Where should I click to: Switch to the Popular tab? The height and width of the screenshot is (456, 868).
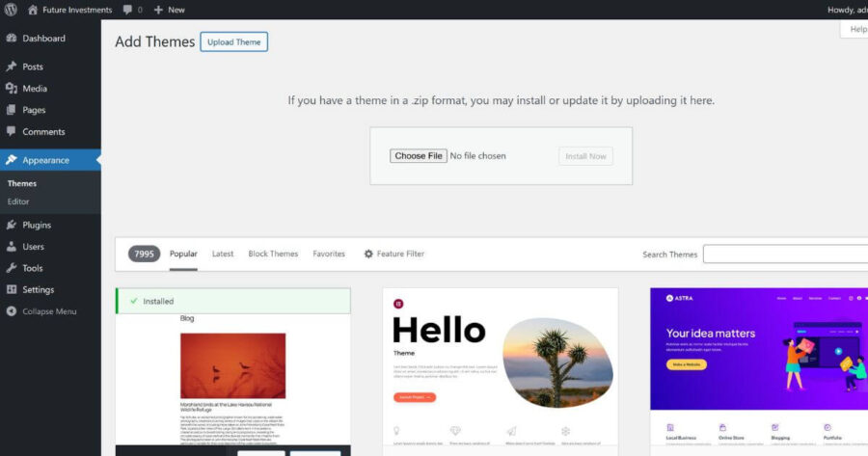183,254
